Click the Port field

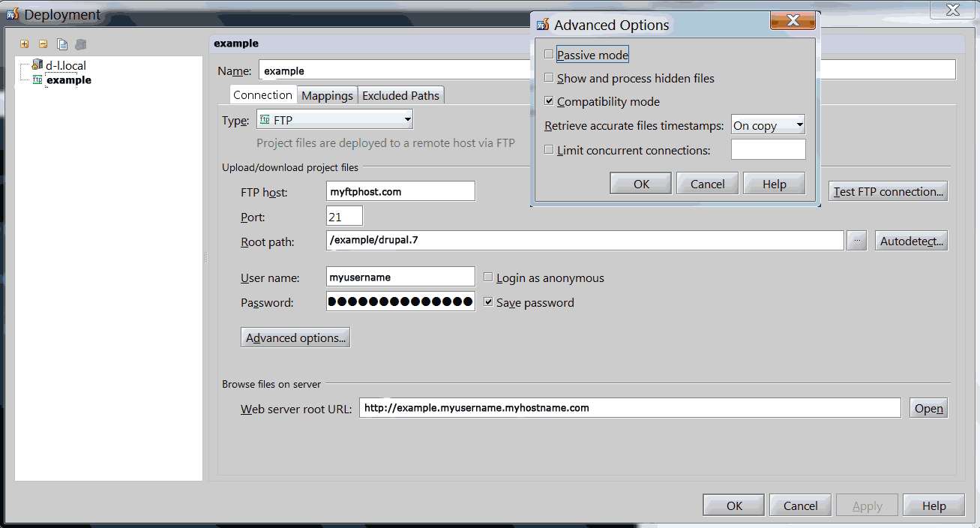(345, 216)
